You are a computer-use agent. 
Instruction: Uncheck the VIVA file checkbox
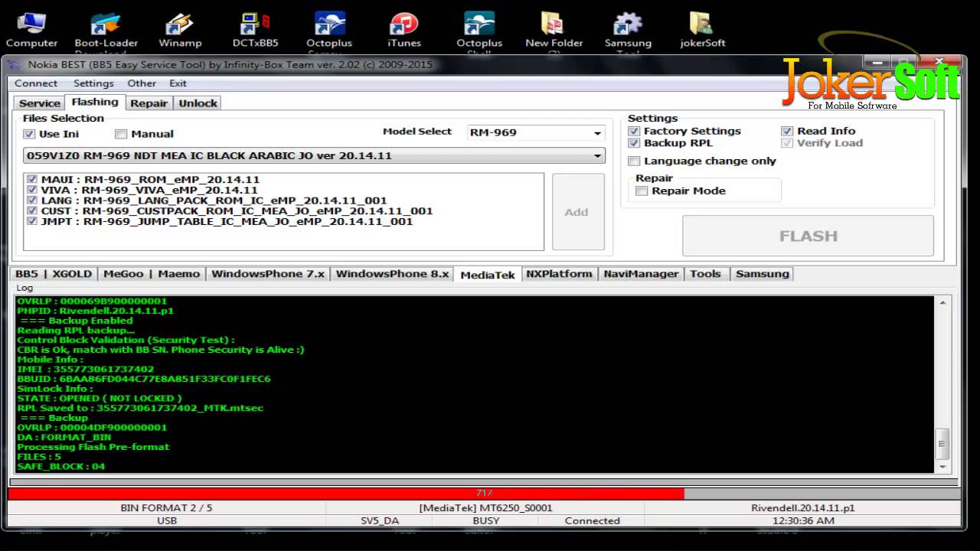(32, 190)
